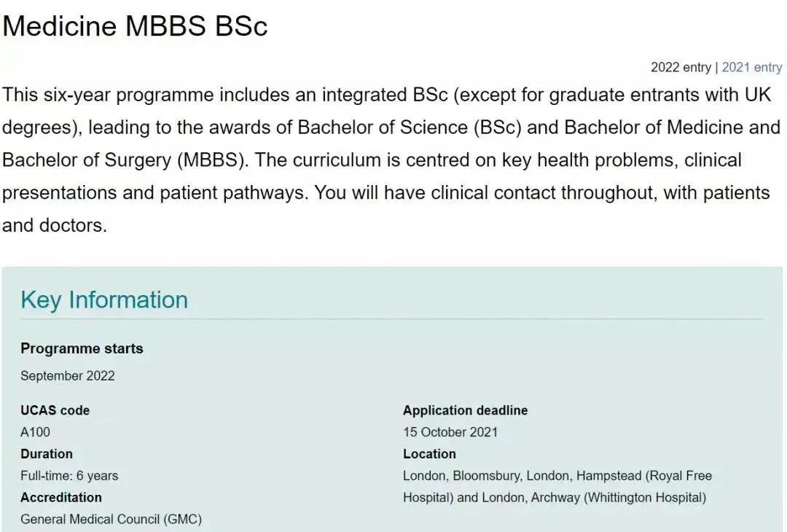Click the Location label
787x532 pixels.
point(429,454)
